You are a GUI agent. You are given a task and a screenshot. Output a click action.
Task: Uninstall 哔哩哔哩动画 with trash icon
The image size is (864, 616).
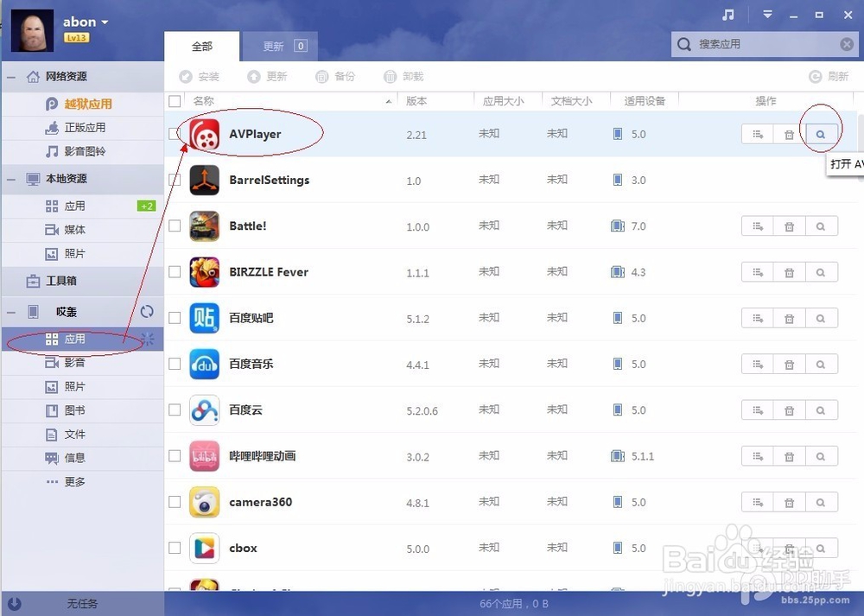click(x=789, y=456)
